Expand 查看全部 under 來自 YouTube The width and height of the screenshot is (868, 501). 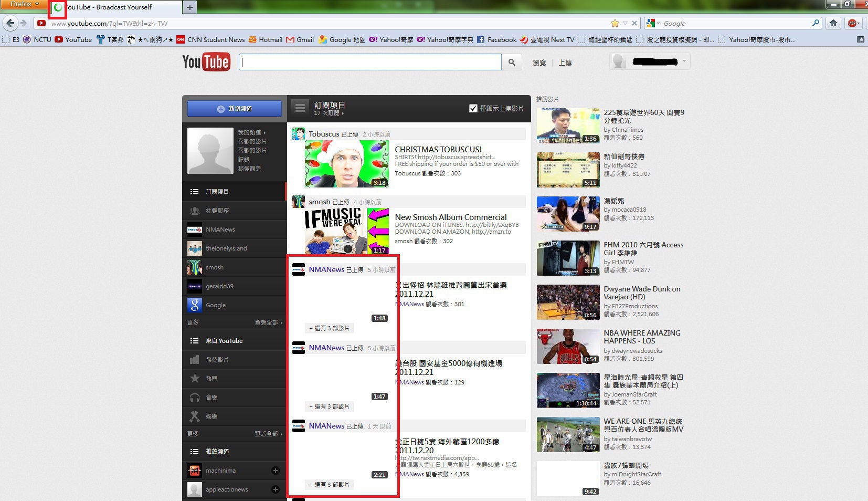[x=268, y=434]
